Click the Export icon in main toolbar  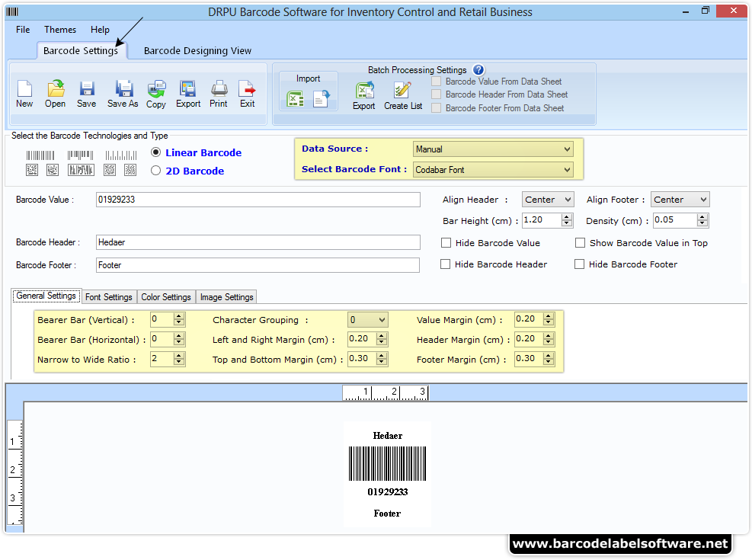pyautogui.click(x=187, y=89)
